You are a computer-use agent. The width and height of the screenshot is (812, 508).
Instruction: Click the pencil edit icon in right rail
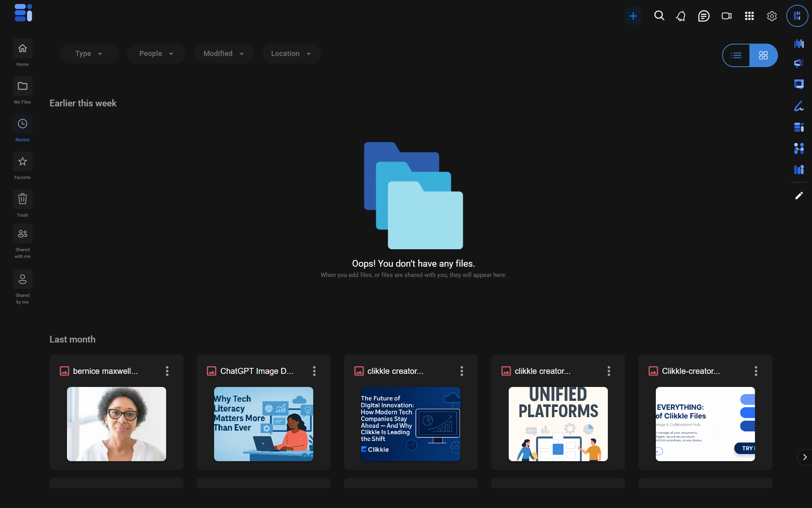(799, 196)
